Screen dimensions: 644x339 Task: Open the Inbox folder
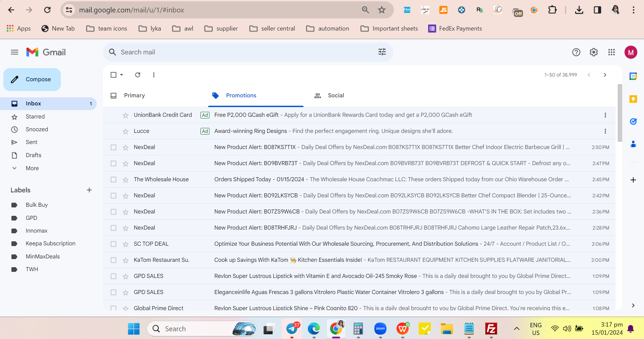(x=48, y=103)
